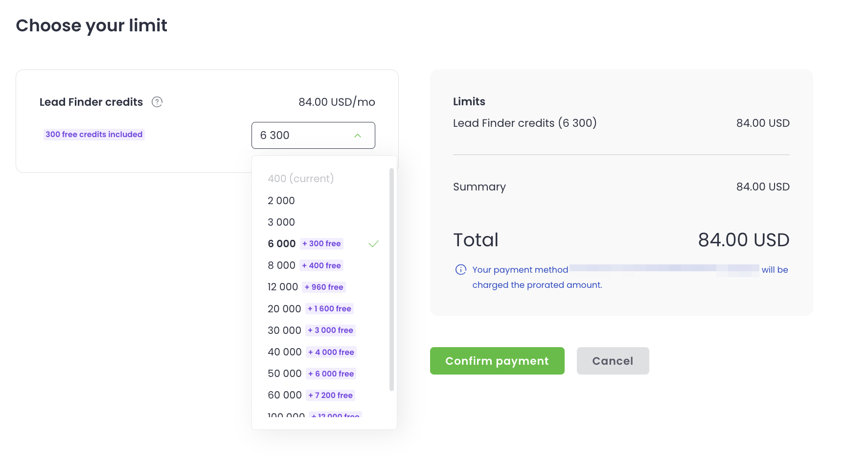Image resolution: width=868 pixels, height=471 pixels.
Task: Select the 12 000 credits option
Action: (283, 287)
